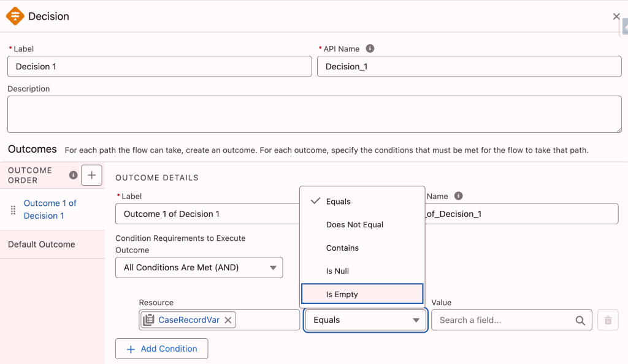Screen dimensions: 628x364
Task: Click the outcome API Name info icon
Action: tap(458, 196)
